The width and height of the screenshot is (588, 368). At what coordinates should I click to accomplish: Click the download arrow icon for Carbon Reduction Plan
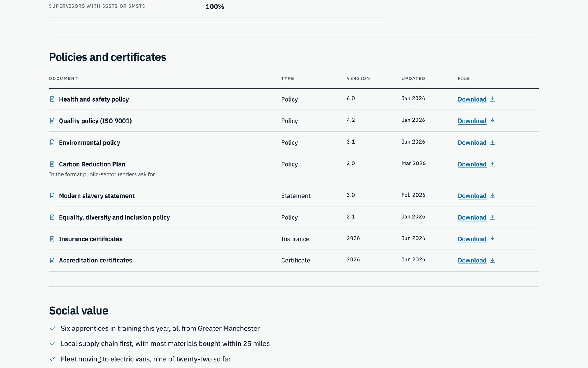tap(492, 164)
